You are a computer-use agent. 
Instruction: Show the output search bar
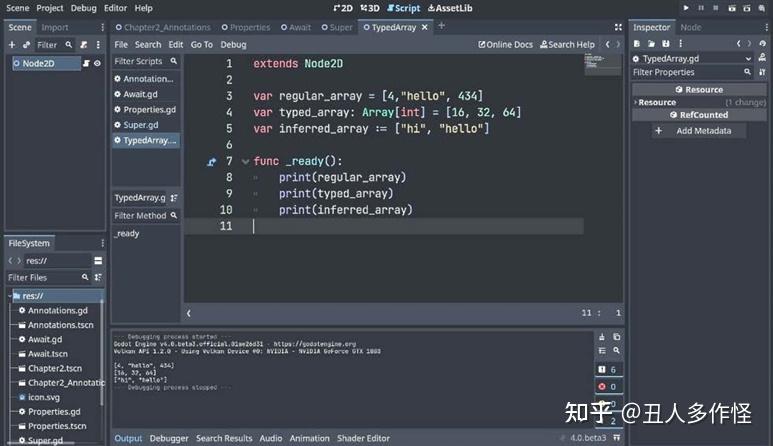click(617, 351)
